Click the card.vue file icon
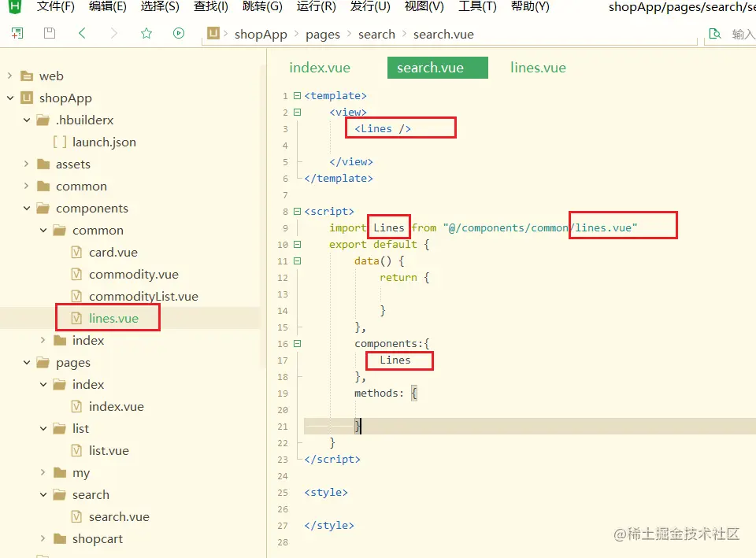This screenshot has width=756, height=558. click(x=76, y=253)
